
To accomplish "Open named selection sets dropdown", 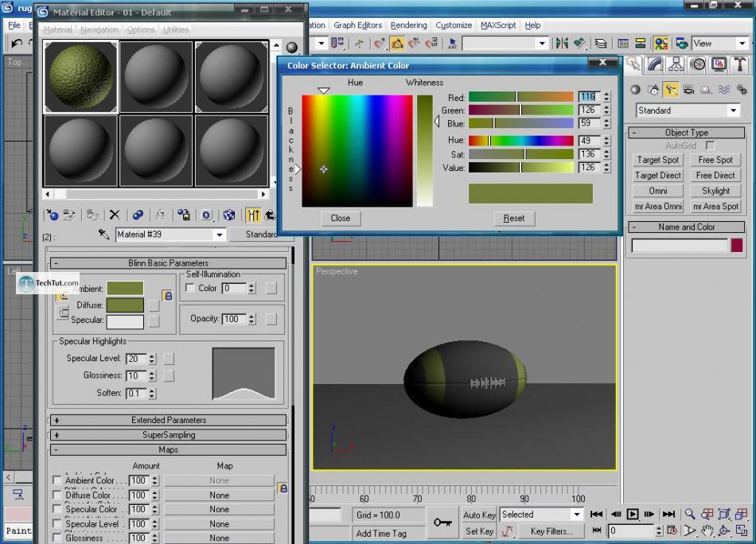I will coord(542,44).
